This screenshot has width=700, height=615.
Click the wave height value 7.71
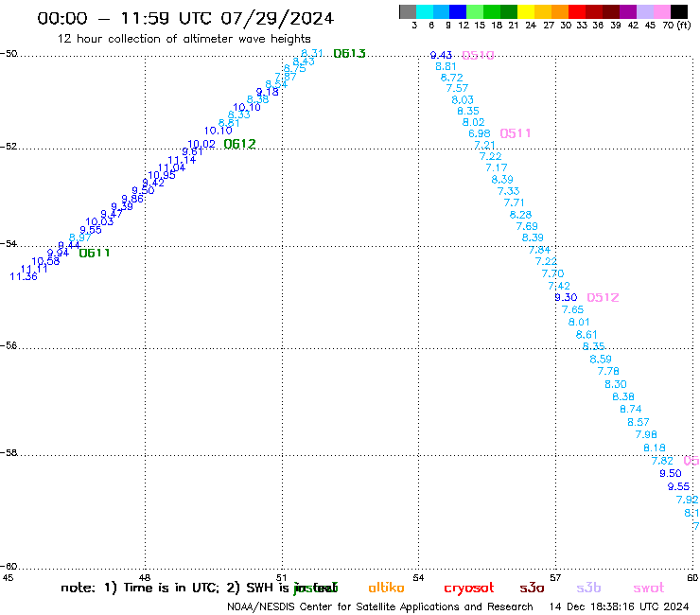coord(515,203)
